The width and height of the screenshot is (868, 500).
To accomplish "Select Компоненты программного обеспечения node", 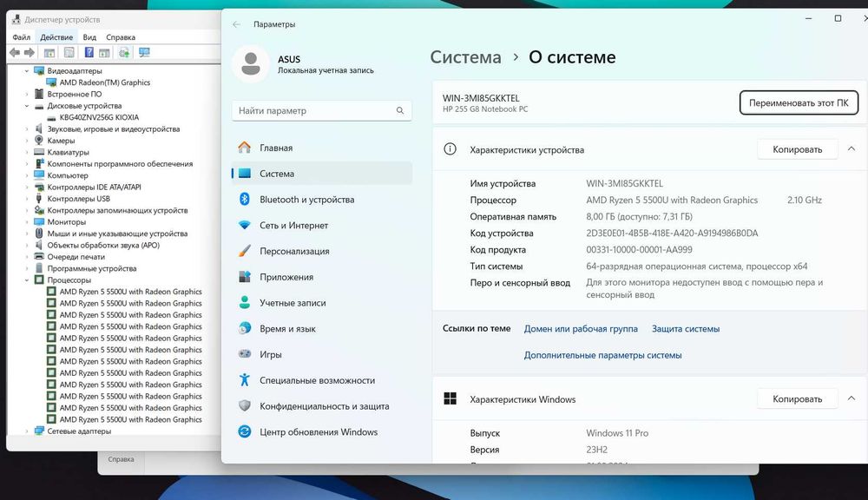I will (x=120, y=164).
